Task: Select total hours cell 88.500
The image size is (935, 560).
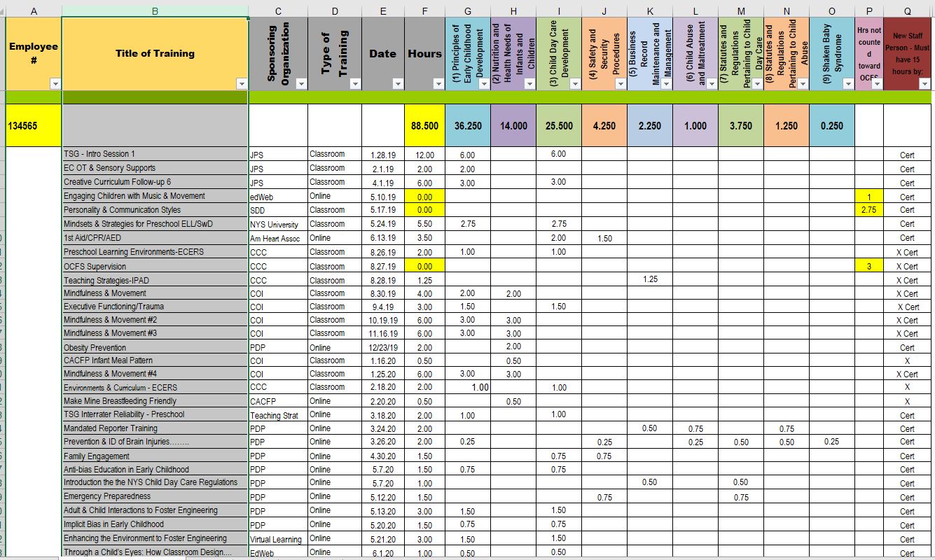Action: [424, 126]
